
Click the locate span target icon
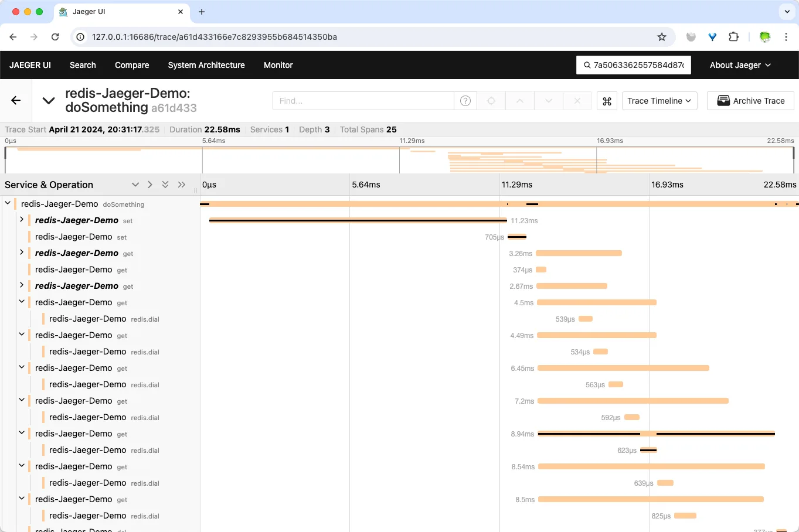[490, 100]
